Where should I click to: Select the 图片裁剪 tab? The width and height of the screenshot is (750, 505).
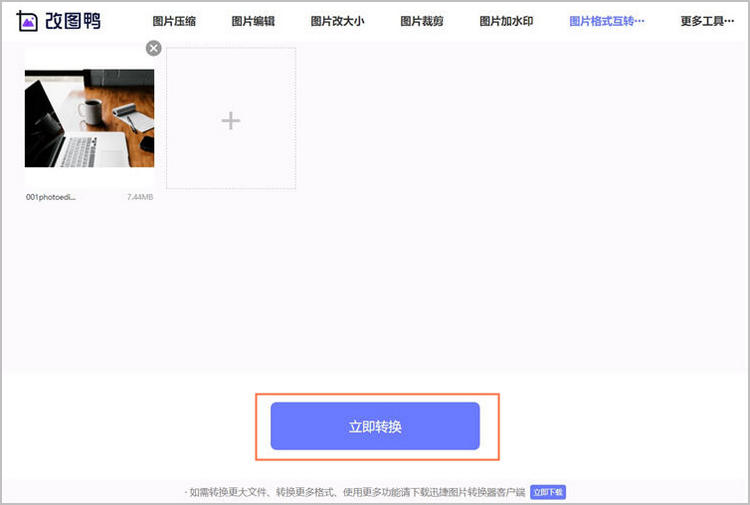[422, 21]
